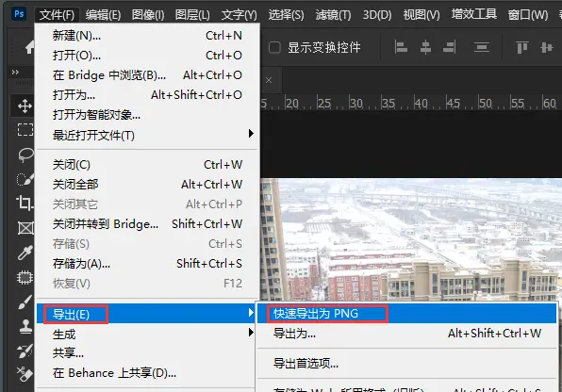Open the 图层(L) menu
Viewport: 562px width, 392px height.
(192, 15)
